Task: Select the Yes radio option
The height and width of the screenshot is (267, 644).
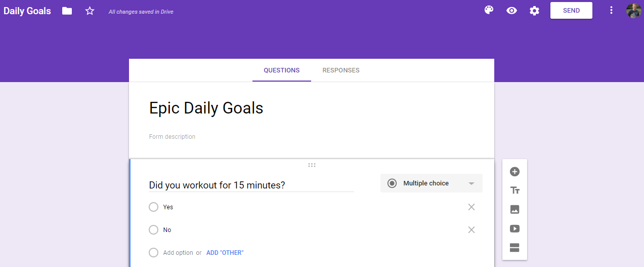Action: [154, 207]
